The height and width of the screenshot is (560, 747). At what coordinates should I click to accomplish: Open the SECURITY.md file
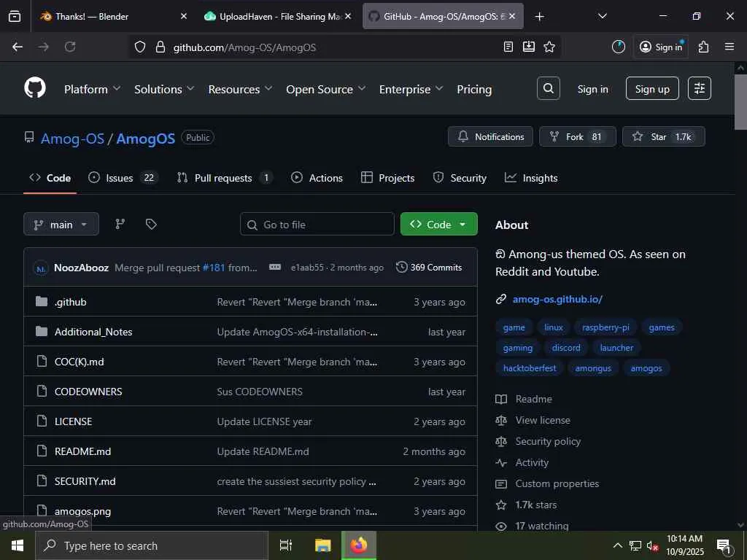click(x=85, y=481)
